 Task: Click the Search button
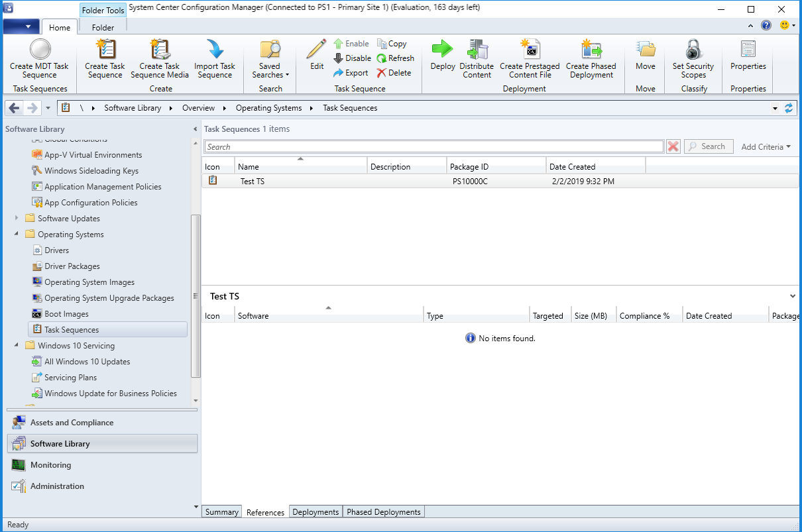709,146
